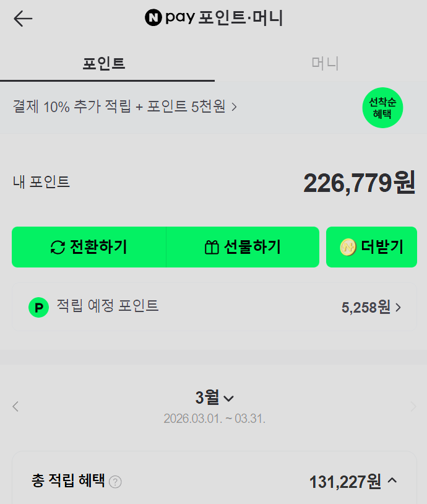Go to next month with right chevron
Viewport: 427px width, 504px height.
(x=413, y=406)
